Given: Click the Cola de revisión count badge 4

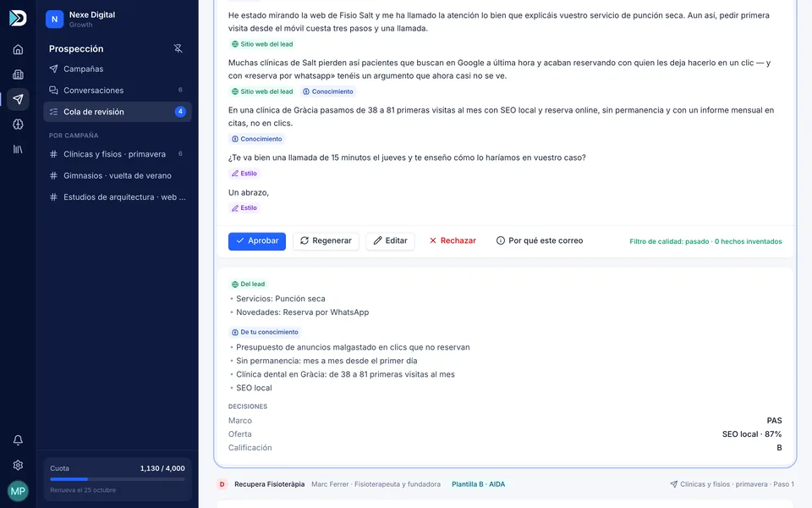Looking at the screenshot, I should coord(179,112).
